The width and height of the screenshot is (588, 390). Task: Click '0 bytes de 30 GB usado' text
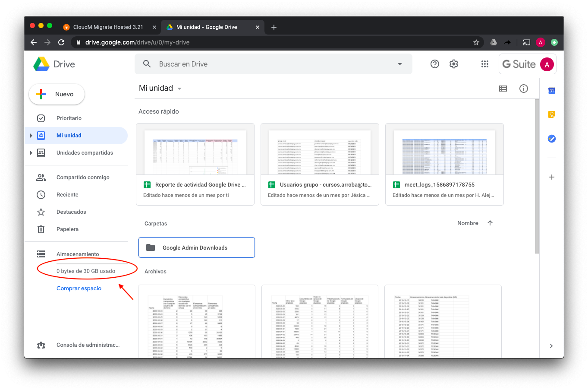coord(86,271)
